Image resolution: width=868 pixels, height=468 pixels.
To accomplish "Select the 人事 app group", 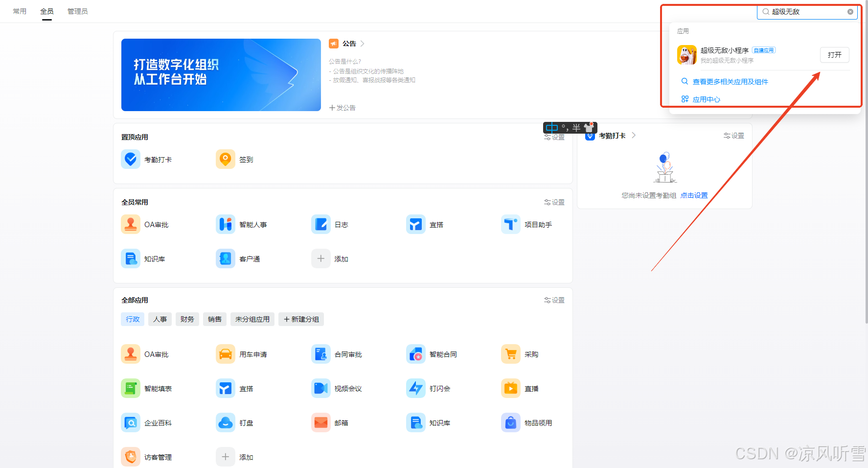I will pyautogui.click(x=160, y=319).
